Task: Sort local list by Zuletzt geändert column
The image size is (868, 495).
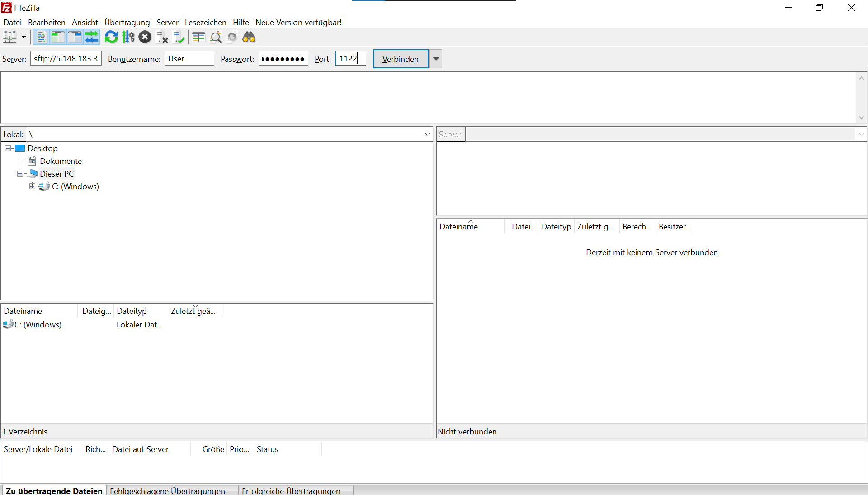Action: click(195, 311)
